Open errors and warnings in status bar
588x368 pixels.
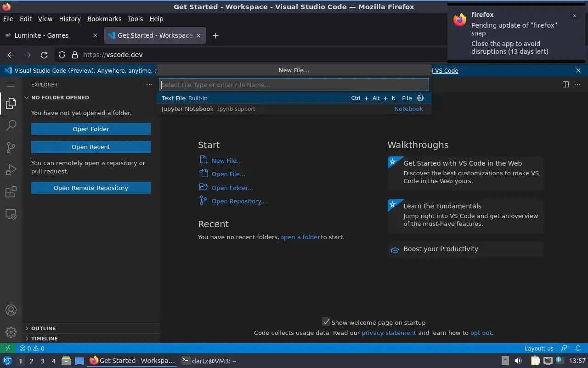click(32, 348)
